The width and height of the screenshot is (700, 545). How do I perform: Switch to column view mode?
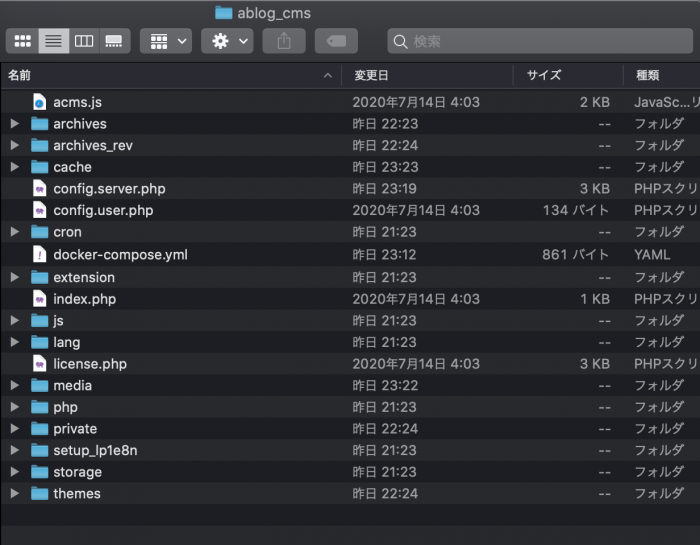click(84, 41)
